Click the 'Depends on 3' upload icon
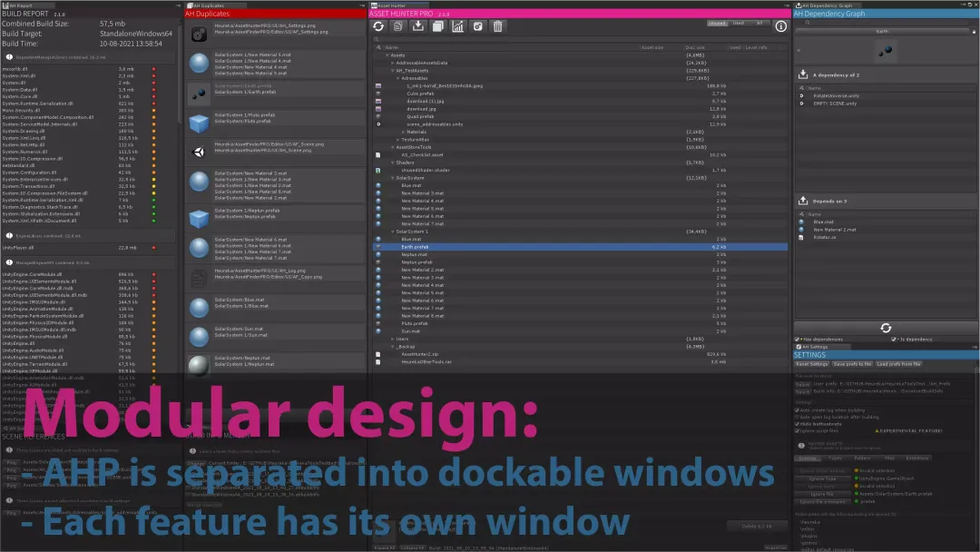Screen dimensions: 980x552 click(803, 201)
